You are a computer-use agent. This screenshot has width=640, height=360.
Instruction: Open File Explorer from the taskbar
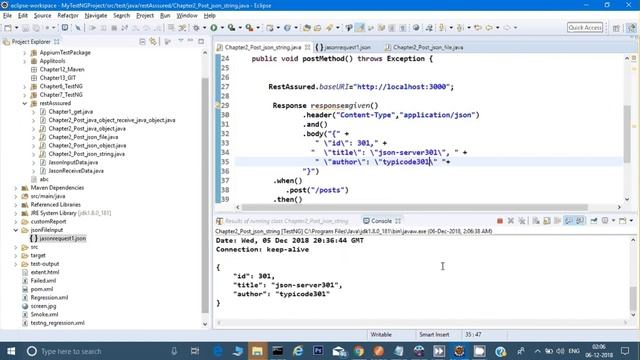tap(257, 351)
